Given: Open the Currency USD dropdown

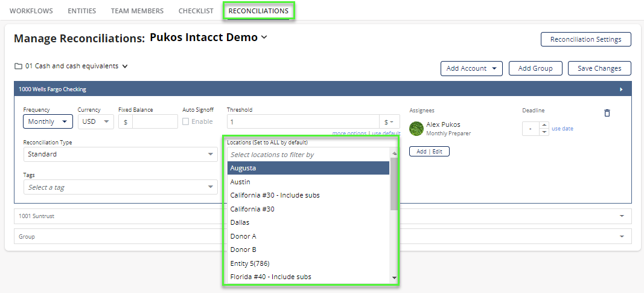Looking at the screenshot, I should point(96,121).
